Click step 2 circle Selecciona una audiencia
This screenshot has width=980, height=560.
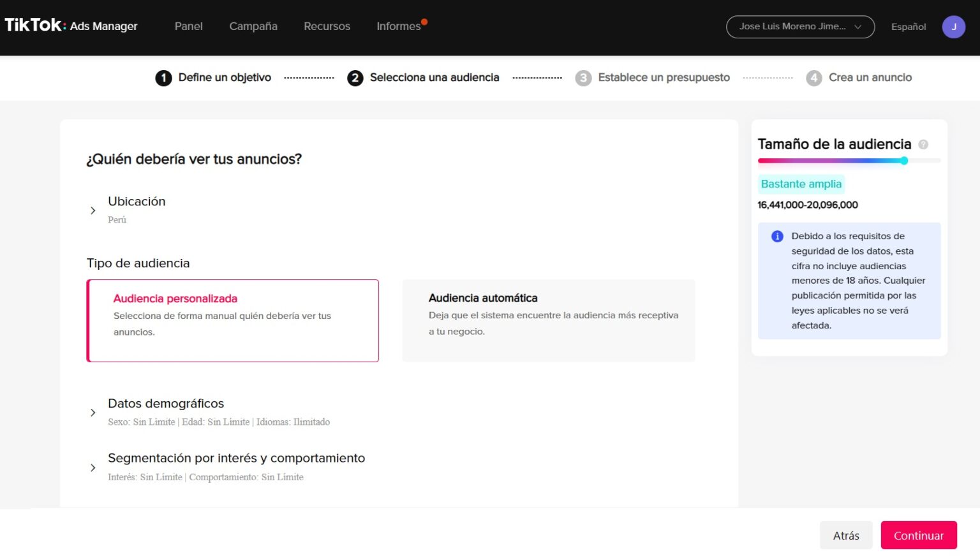[x=355, y=77]
